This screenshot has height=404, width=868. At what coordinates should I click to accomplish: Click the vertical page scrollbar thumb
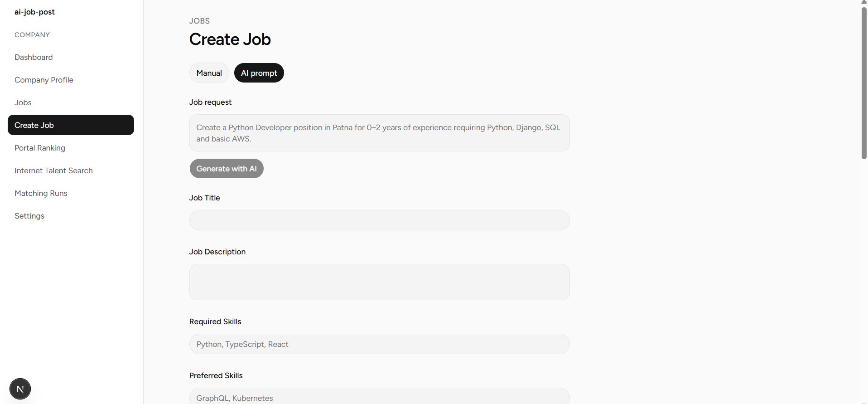pos(864,83)
